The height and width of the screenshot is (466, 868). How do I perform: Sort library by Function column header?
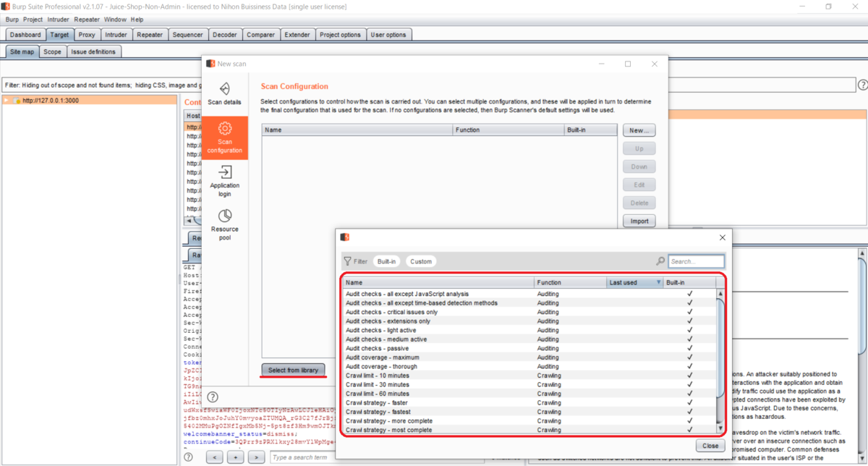coord(571,282)
